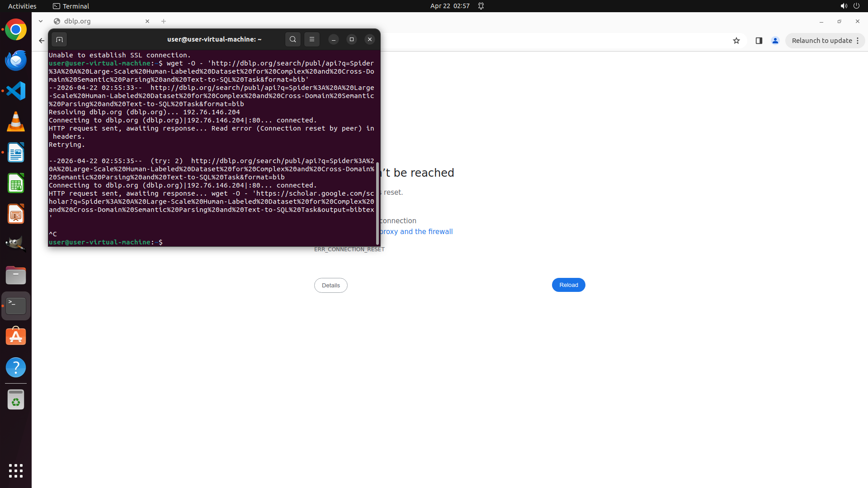Show error Details
The width and height of the screenshot is (868, 488).
(x=330, y=286)
